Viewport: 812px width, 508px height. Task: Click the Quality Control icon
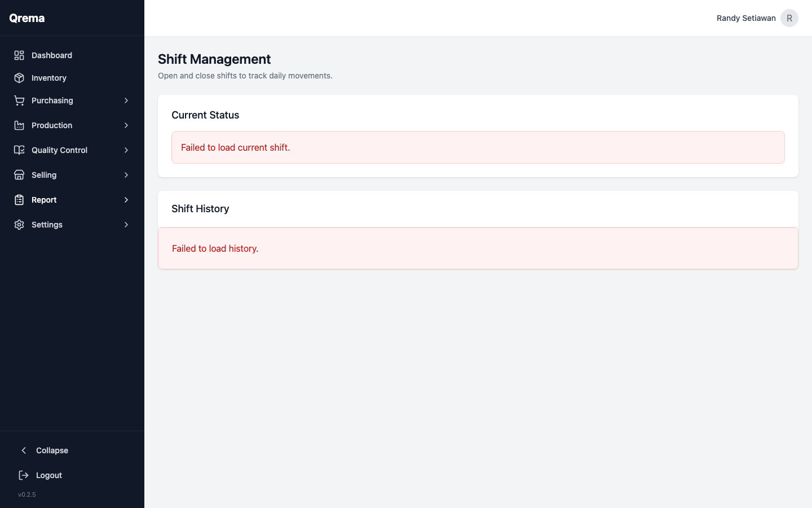[19, 150]
